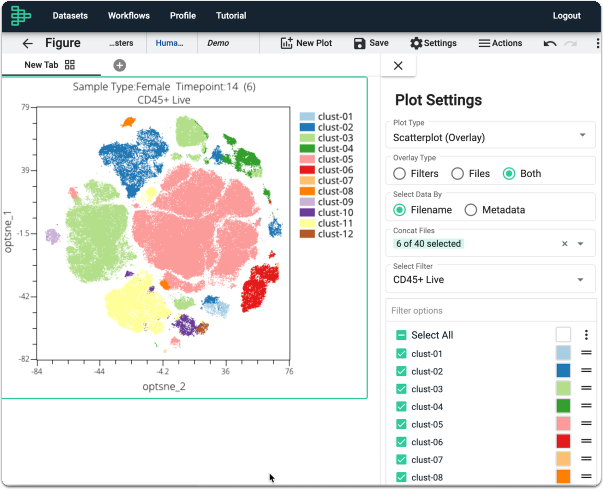The image size is (603, 489).
Task: Click the Logout link
Action: click(566, 16)
